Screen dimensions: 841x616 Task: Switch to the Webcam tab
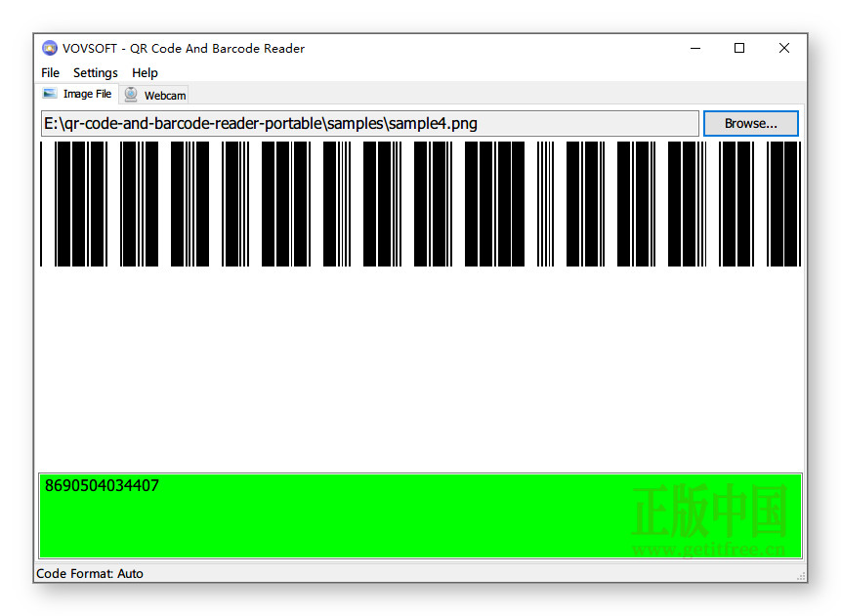(154, 96)
